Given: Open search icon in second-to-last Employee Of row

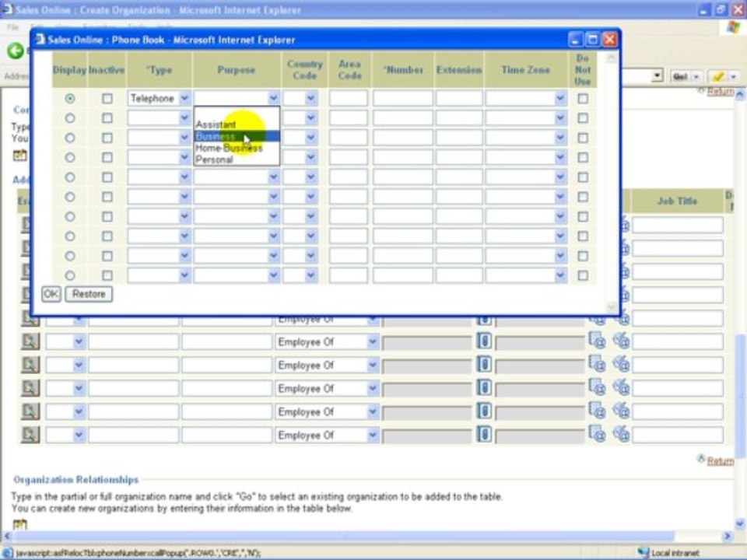Looking at the screenshot, I should pos(30,411).
